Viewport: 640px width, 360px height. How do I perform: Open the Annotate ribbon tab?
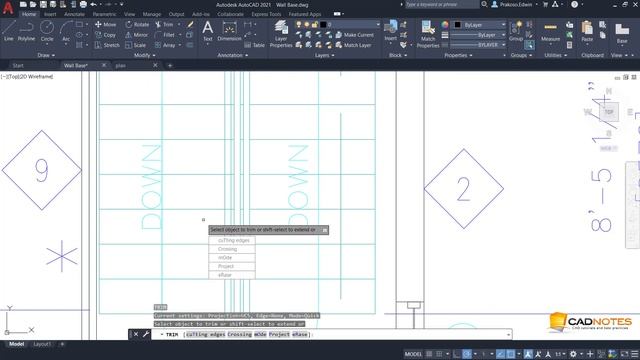(x=74, y=14)
